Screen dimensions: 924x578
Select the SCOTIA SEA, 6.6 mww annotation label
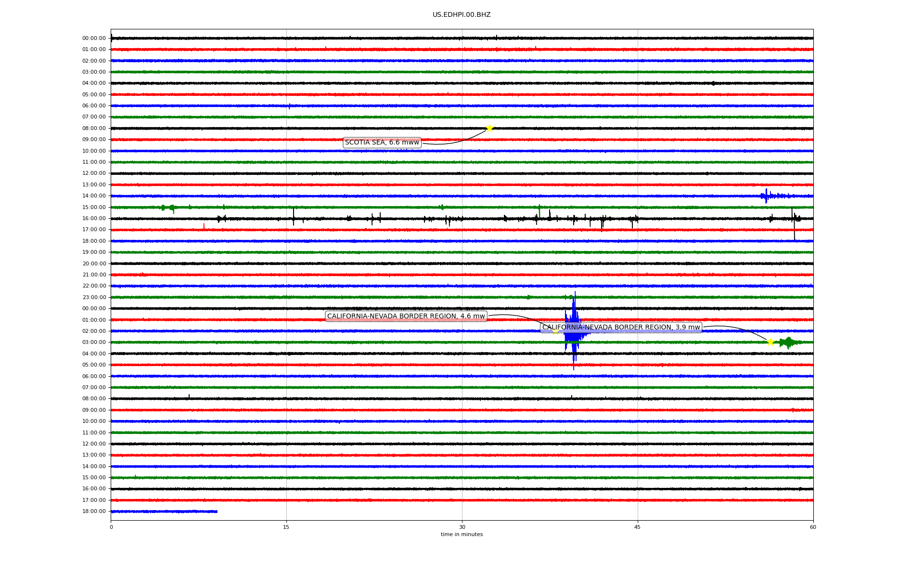point(382,143)
